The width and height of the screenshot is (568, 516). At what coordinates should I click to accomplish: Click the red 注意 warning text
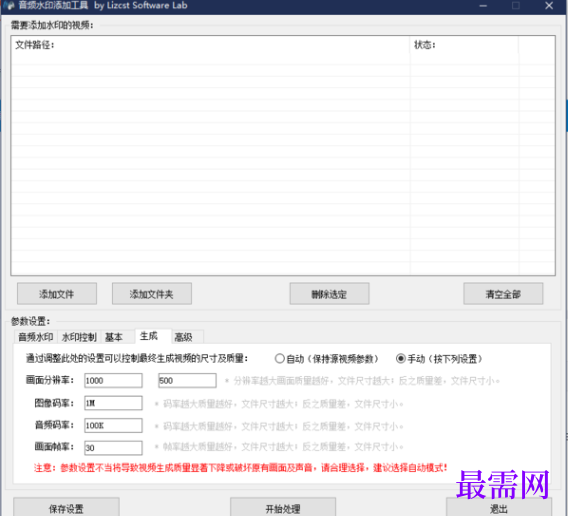241,468
